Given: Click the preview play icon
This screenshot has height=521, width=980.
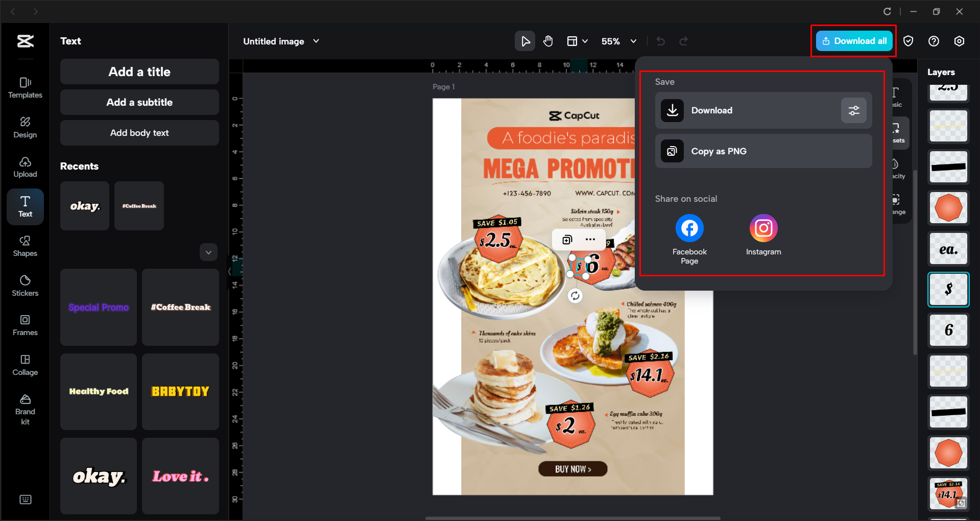Looking at the screenshot, I should point(524,41).
